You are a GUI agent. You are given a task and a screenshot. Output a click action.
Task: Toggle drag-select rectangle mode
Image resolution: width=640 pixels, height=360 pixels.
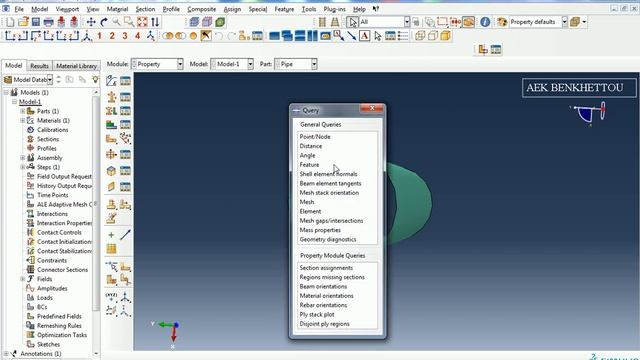[x=442, y=22]
